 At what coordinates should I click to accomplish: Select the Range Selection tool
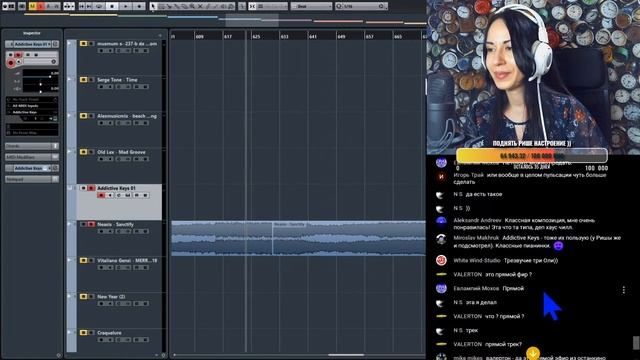point(161,7)
